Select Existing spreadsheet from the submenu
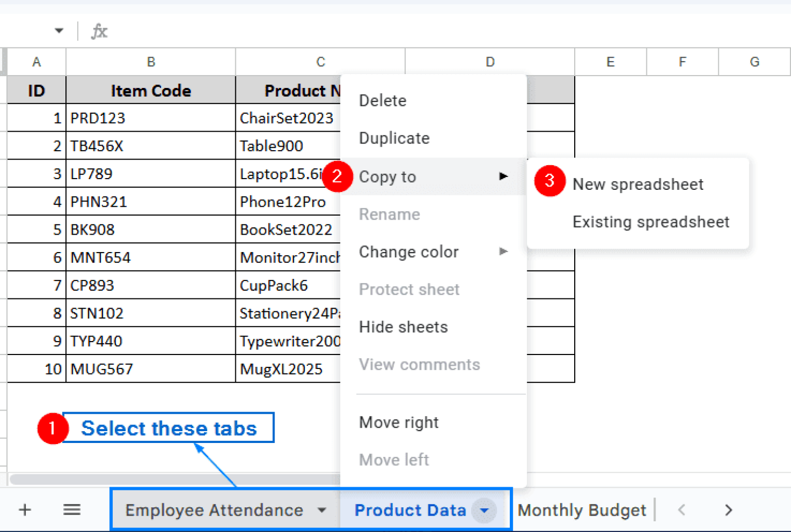Screen dimensions: 791x532 pos(651,222)
